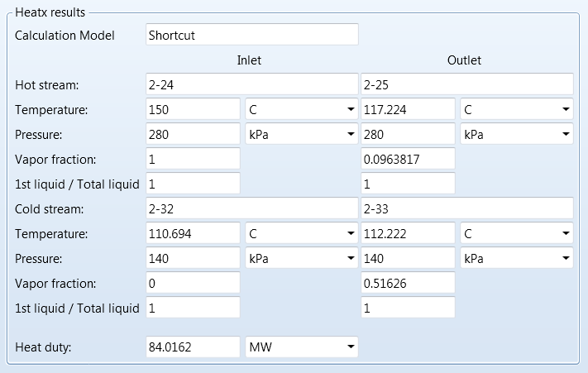Click the hot outlet temperature value 117.224
Image resolution: width=588 pixels, height=373 pixels.
pos(409,109)
